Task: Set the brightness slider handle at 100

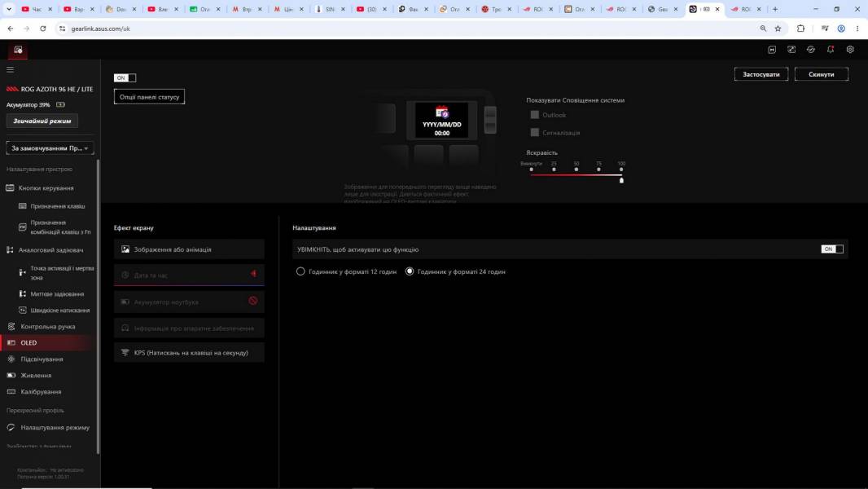Action: (621, 180)
